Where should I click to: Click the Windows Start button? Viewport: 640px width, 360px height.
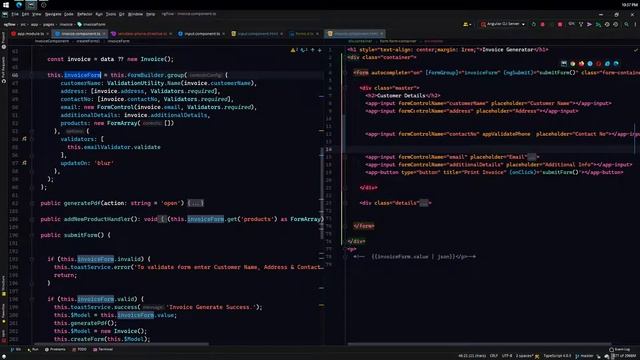pos(6,5)
